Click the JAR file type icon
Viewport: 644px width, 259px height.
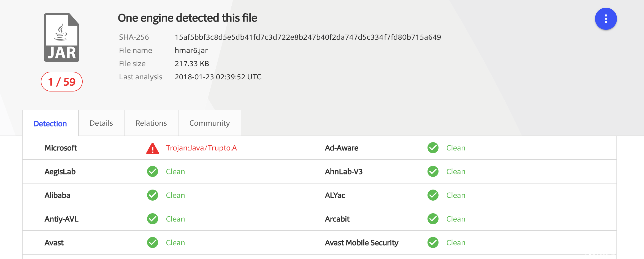(62, 37)
